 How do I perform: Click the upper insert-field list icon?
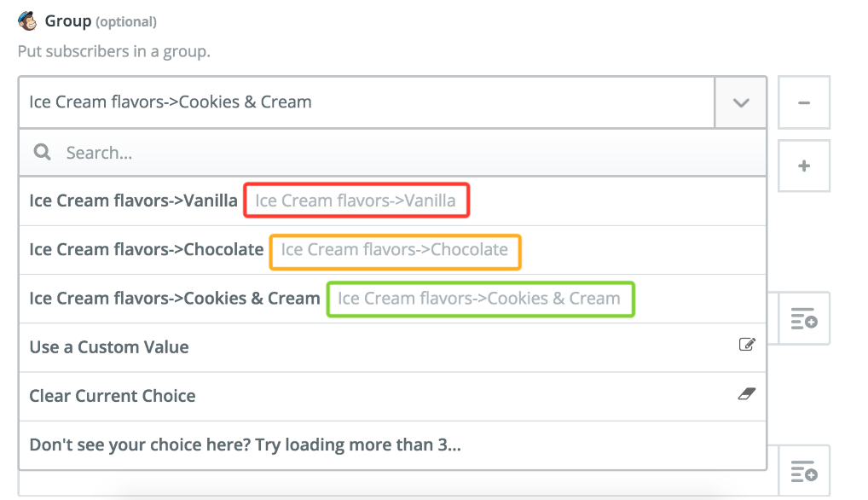[x=804, y=319]
